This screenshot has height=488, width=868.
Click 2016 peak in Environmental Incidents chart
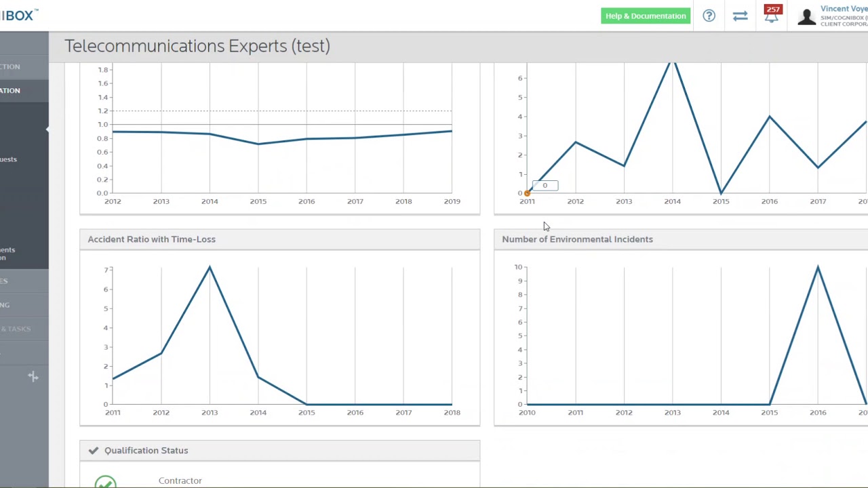point(818,268)
